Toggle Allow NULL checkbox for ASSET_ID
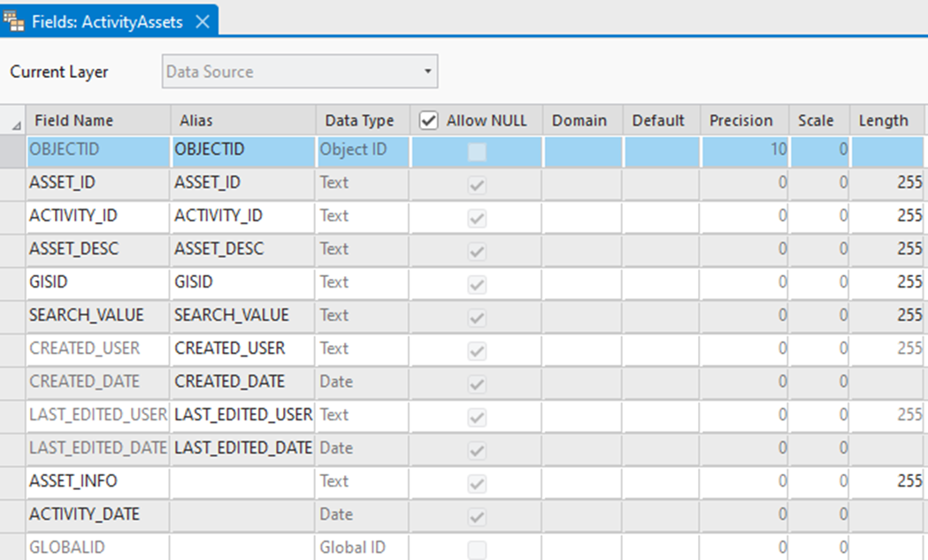 477,185
